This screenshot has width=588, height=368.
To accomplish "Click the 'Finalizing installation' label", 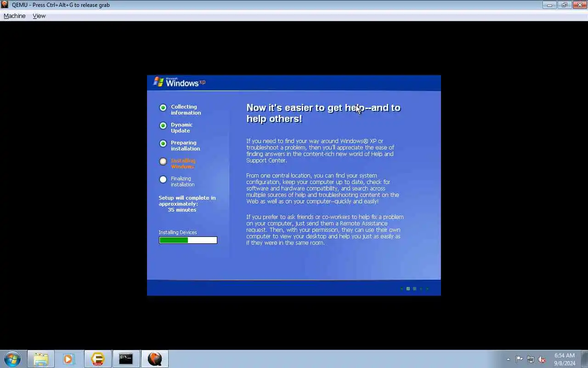I will pyautogui.click(x=182, y=181).
